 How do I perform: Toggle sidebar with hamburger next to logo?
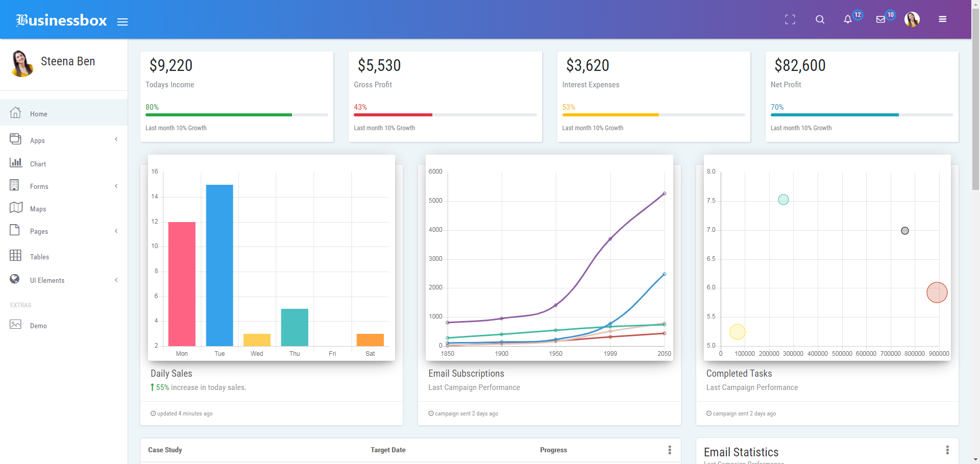tap(122, 22)
